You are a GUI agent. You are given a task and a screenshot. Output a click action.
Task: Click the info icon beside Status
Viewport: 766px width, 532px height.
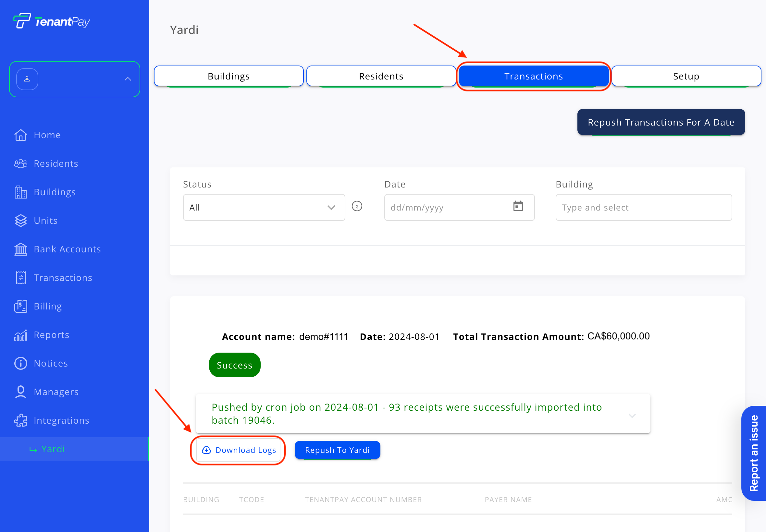pyautogui.click(x=357, y=206)
